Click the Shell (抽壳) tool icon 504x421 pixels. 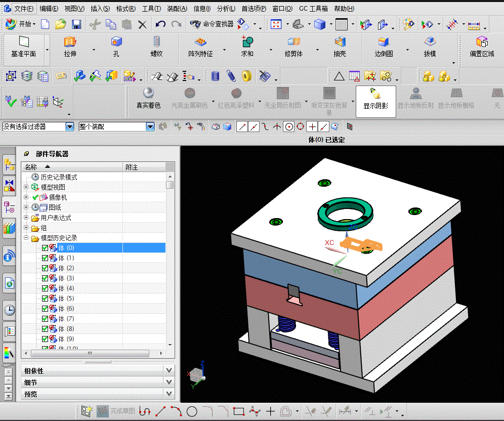point(340,43)
